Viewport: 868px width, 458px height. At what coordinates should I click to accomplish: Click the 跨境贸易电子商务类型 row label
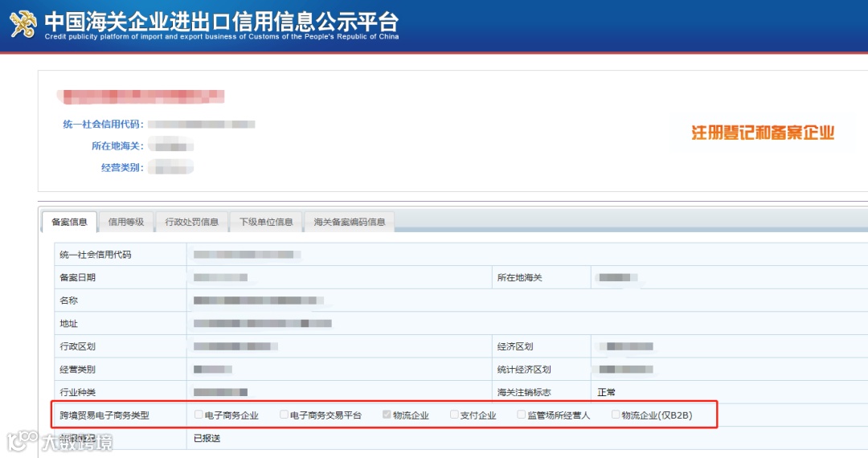point(104,415)
